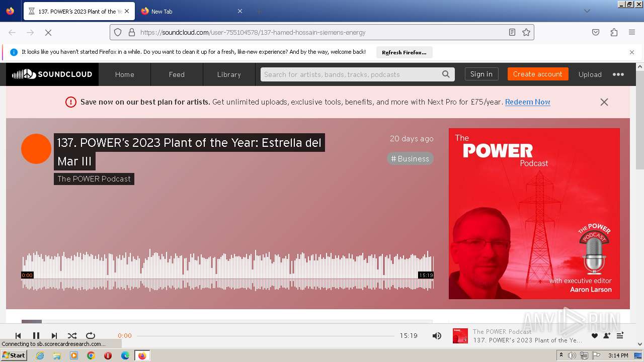644x362 pixels.
Task: Toggle reader view icon
Action: point(512,32)
